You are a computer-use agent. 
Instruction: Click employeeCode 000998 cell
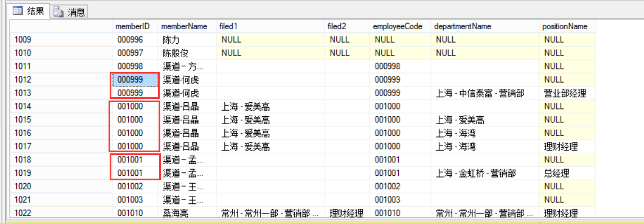click(x=400, y=66)
